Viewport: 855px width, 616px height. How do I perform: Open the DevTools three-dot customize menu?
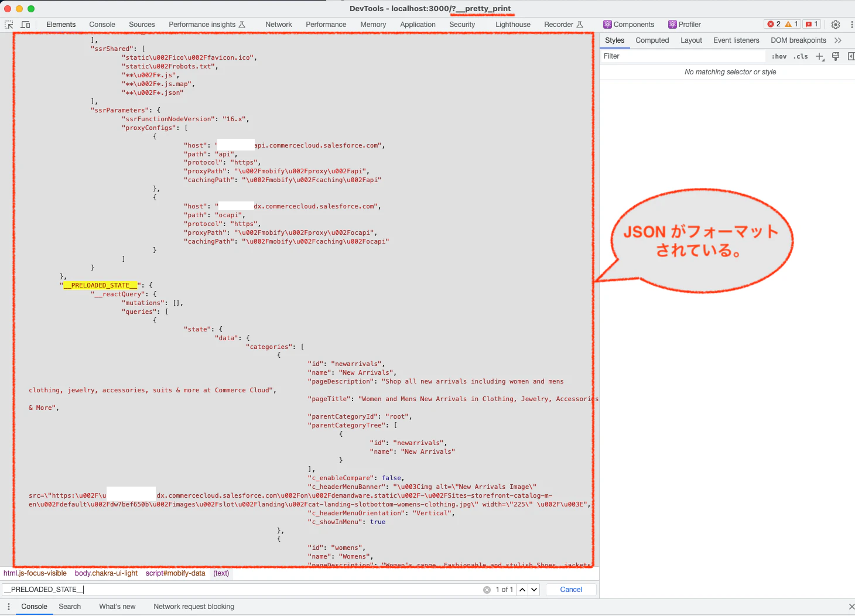coord(851,25)
